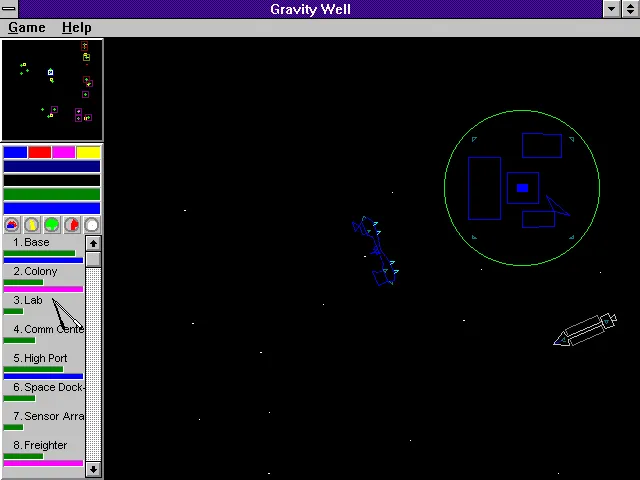Select '8. Freighter' in the list
Screen dimensions: 640x480
click(44, 452)
